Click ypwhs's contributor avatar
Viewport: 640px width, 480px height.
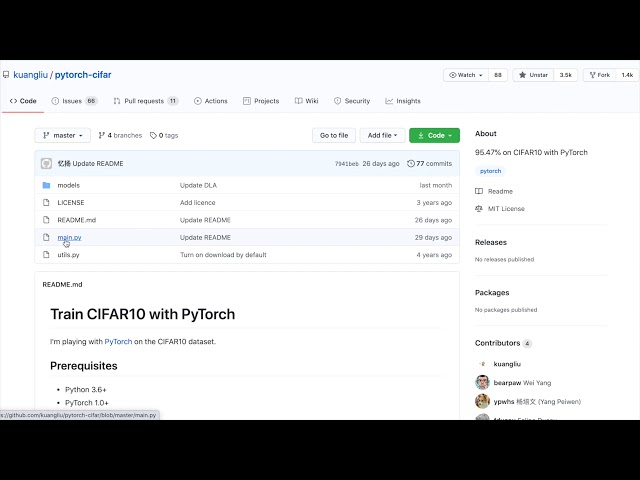point(482,401)
